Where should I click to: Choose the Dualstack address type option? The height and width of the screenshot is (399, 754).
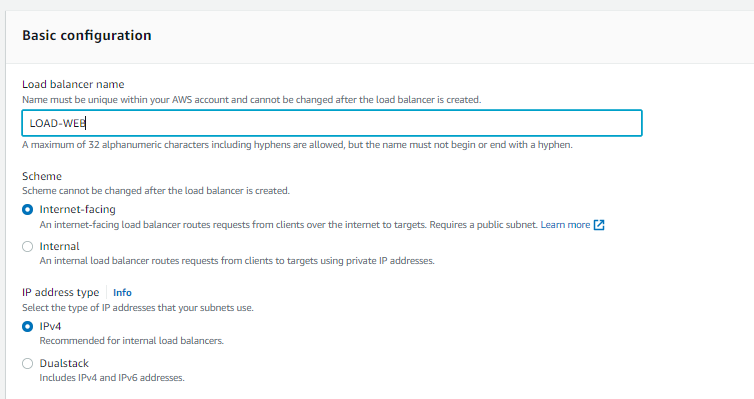[x=27, y=363]
